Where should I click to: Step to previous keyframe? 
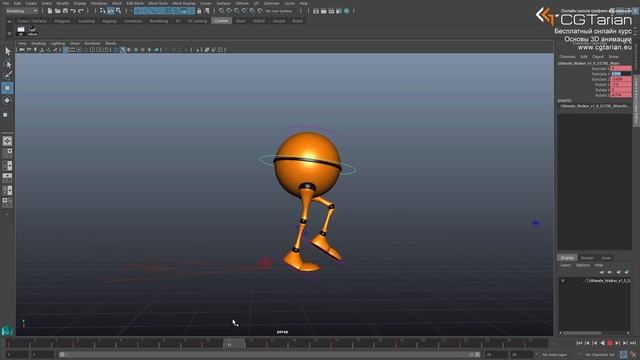(x=595, y=343)
